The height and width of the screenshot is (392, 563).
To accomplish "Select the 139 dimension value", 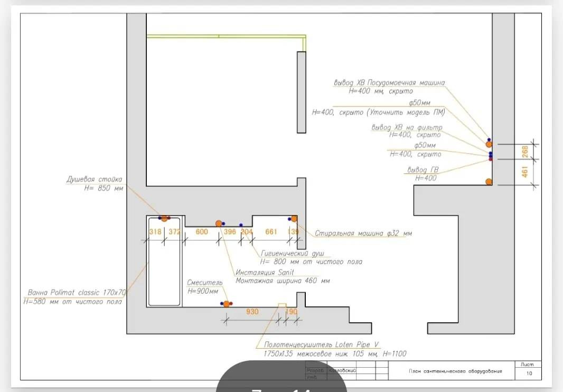I will pyautogui.click(x=293, y=232).
